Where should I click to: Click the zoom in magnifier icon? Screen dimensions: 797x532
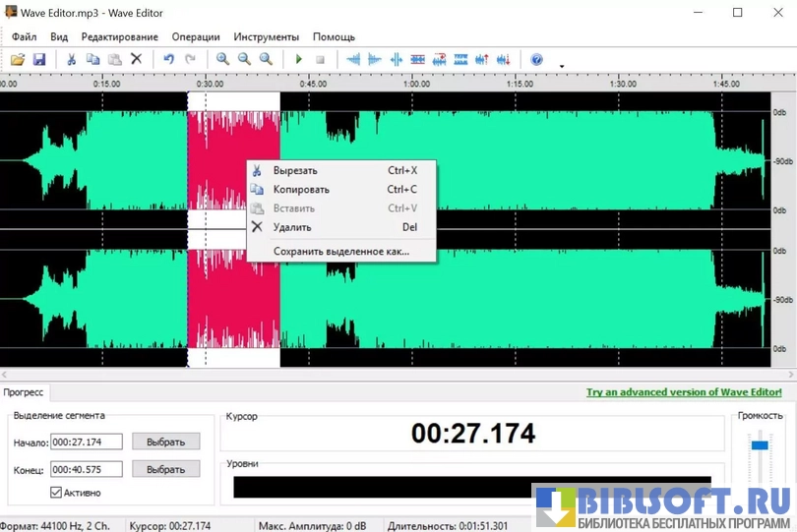coord(223,59)
